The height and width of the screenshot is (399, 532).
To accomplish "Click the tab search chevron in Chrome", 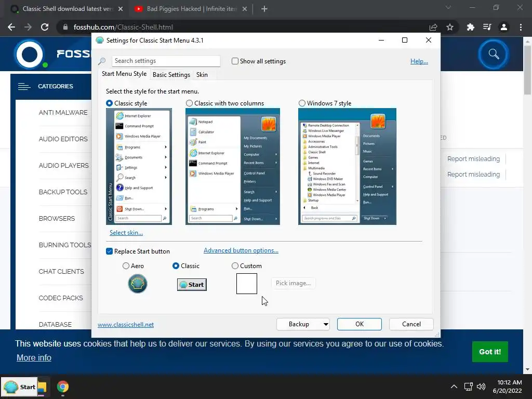I will (448, 7).
